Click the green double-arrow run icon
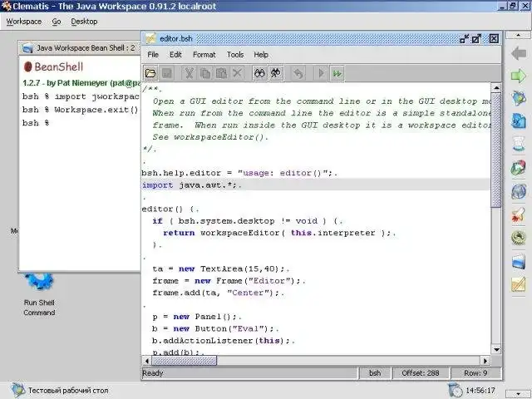 [337, 73]
